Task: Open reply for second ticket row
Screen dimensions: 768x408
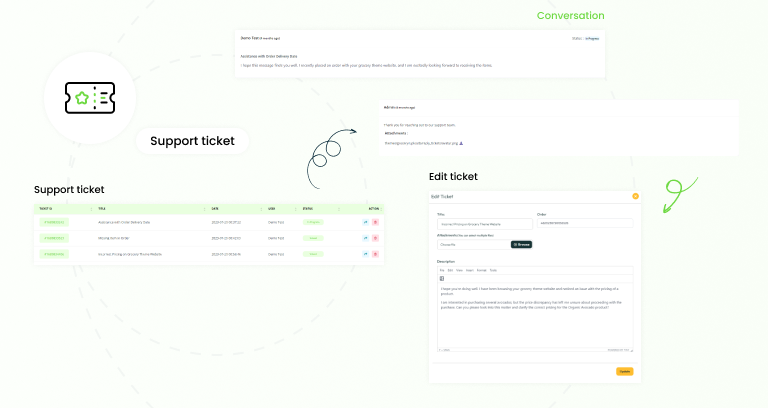Action: pyautogui.click(x=365, y=238)
